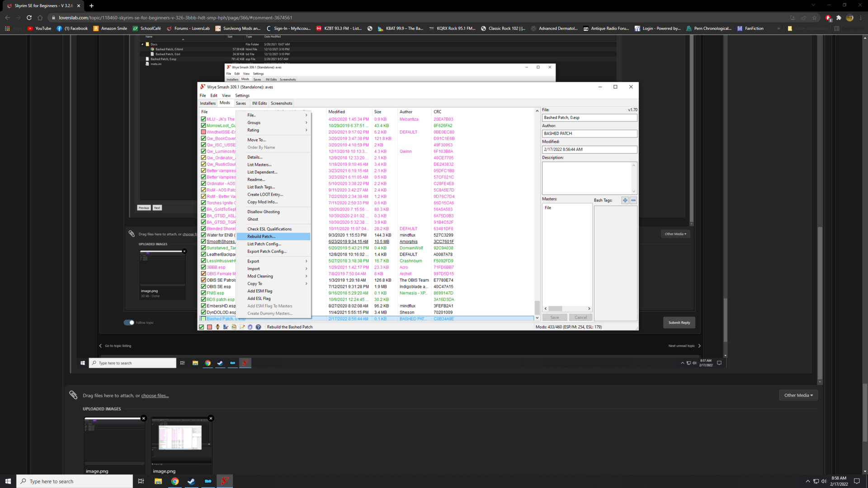This screenshot has height=488, width=868.
Task: Expand the Rating submenu
Action: click(273, 130)
